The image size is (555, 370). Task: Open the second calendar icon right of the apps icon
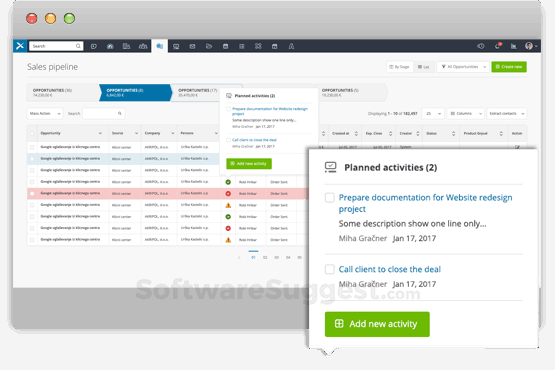[x=274, y=46]
